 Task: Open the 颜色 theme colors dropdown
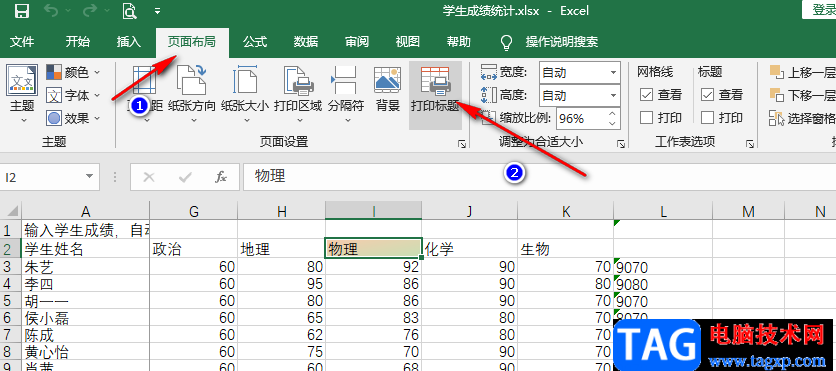coord(73,72)
